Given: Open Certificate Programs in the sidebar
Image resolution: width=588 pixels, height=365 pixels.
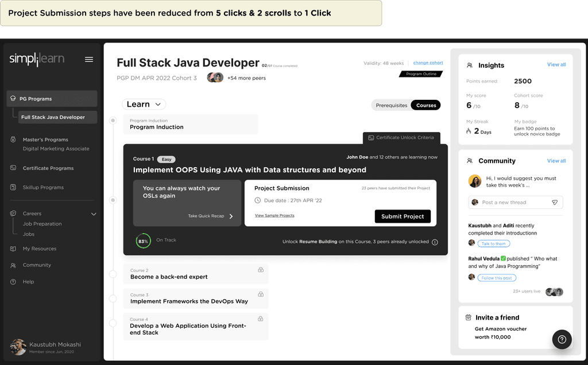Looking at the screenshot, I should tap(48, 168).
